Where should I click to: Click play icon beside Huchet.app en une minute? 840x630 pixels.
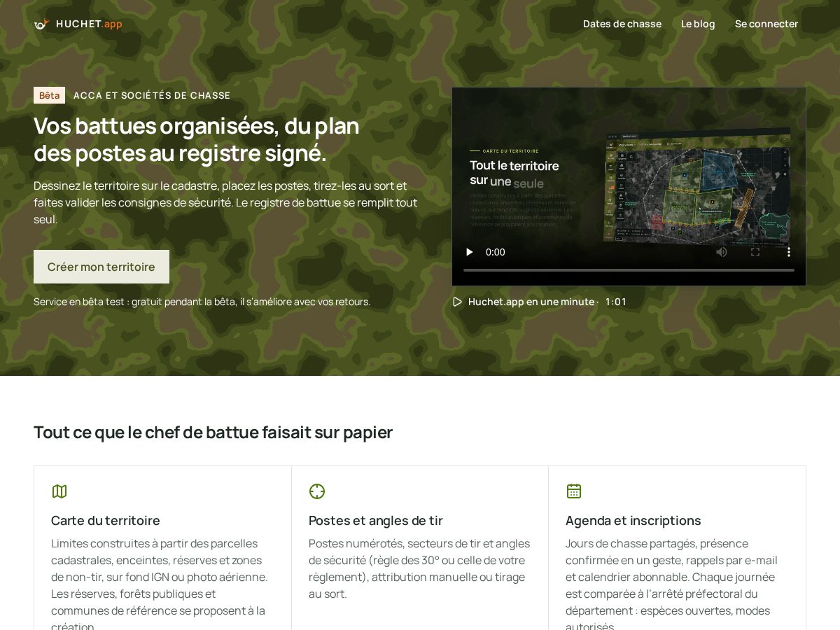[x=458, y=302]
